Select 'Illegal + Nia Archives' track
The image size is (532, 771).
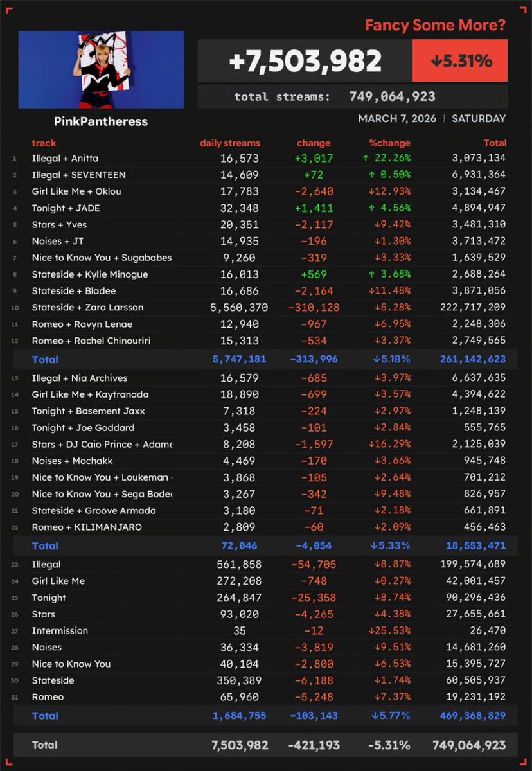pos(80,378)
